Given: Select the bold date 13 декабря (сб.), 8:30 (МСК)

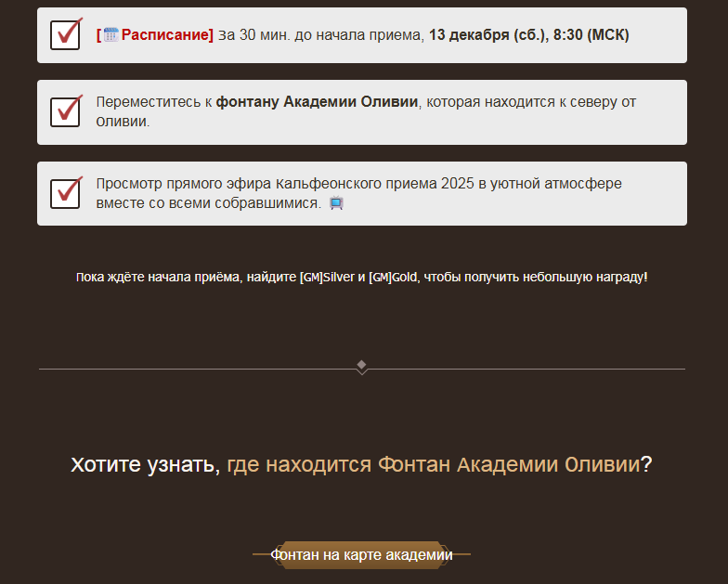Looking at the screenshot, I should point(529,35).
